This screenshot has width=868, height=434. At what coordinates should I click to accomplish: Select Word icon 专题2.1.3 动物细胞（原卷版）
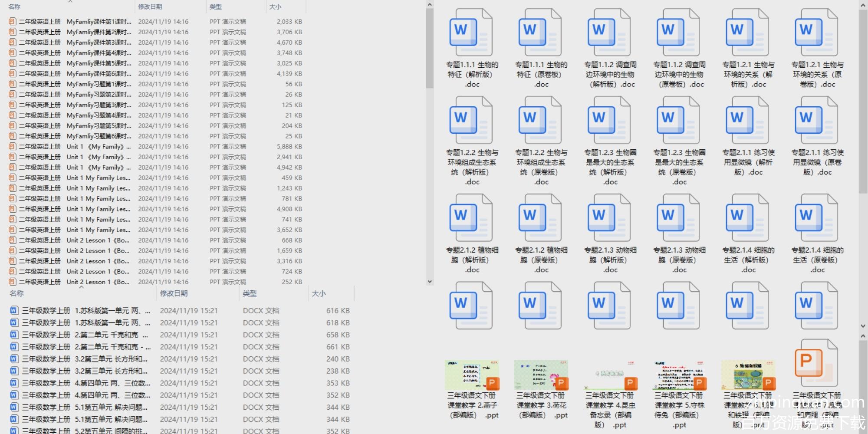(x=678, y=218)
